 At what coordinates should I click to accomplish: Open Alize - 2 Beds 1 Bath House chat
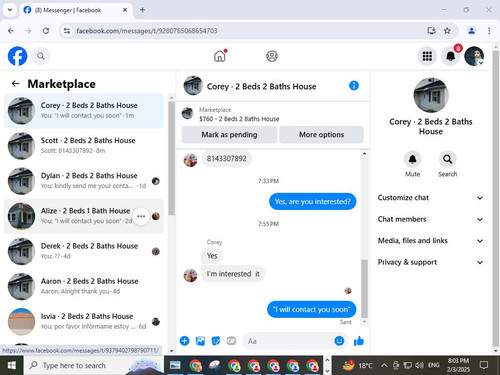pos(84,216)
